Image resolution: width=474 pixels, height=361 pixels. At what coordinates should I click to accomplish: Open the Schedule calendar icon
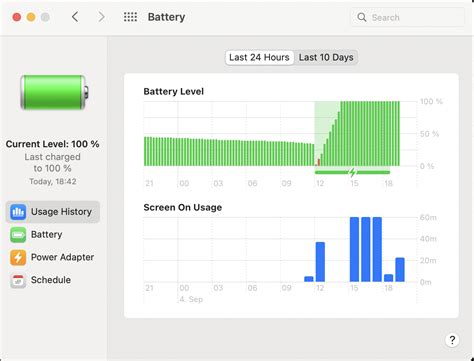[x=18, y=280]
